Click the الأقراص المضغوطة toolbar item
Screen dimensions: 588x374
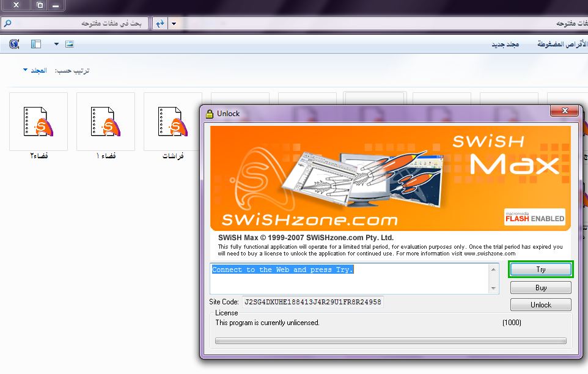561,45
